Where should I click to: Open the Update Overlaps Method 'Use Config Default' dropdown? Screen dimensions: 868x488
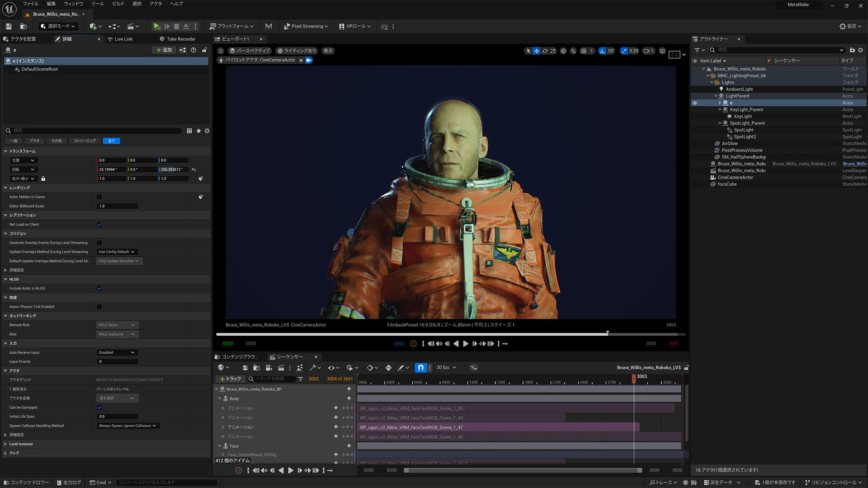click(x=117, y=252)
